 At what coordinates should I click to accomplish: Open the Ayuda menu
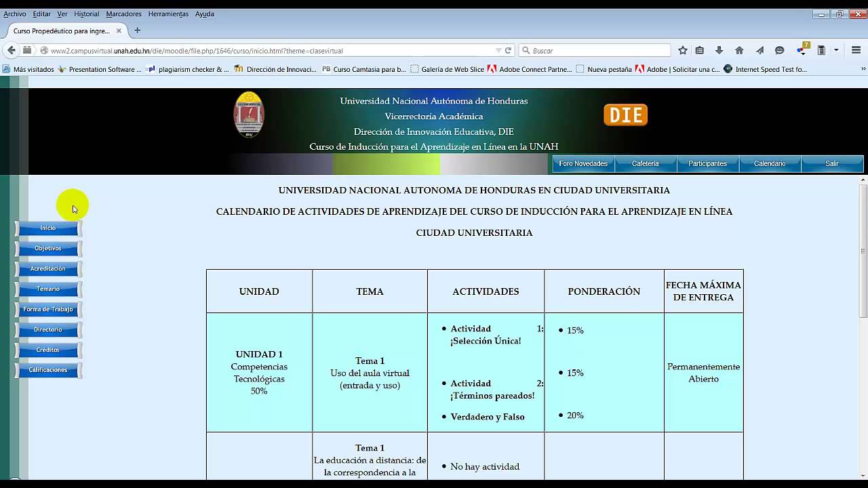204,14
